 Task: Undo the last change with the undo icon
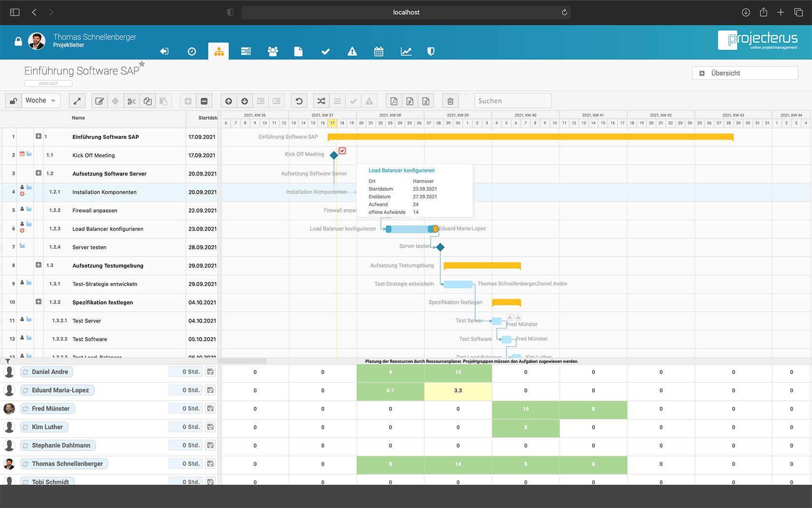coord(299,101)
